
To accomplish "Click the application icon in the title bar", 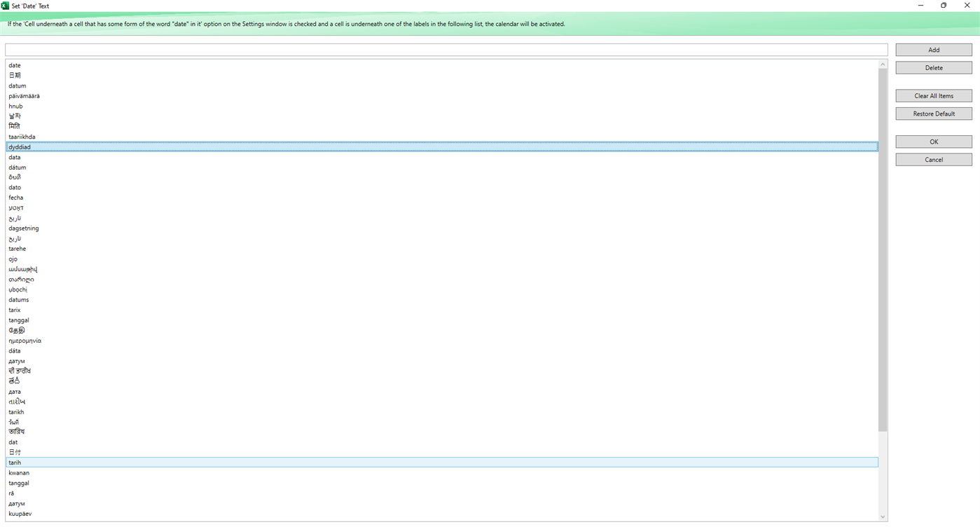I will 6,5.
